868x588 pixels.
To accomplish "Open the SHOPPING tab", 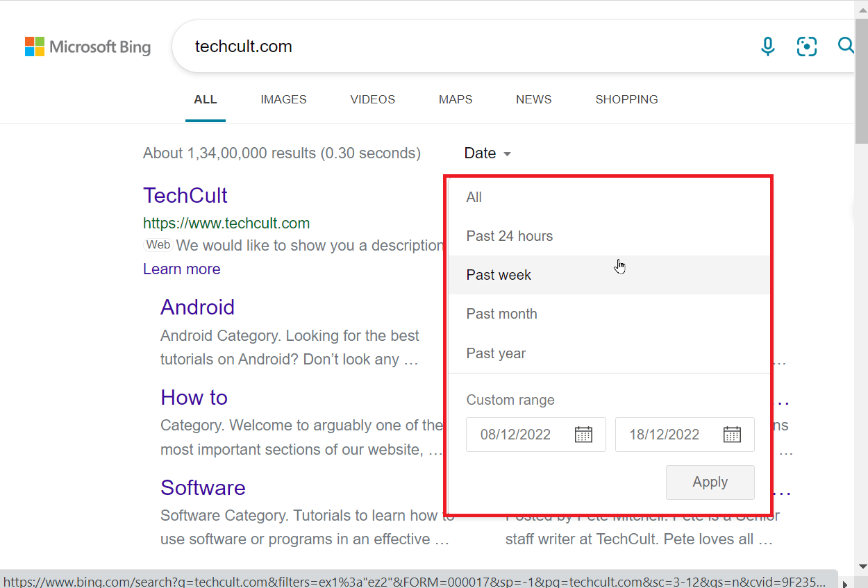I will (x=626, y=99).
